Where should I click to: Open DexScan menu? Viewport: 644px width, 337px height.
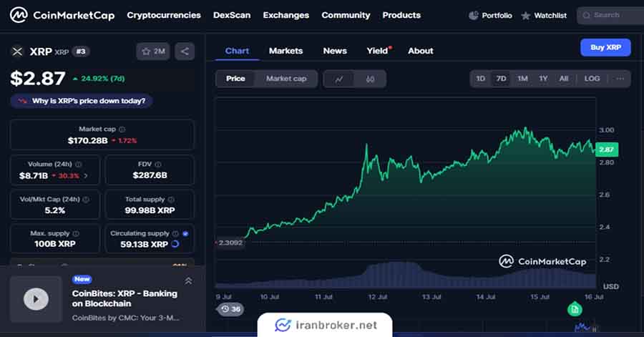tap(232, 15)
